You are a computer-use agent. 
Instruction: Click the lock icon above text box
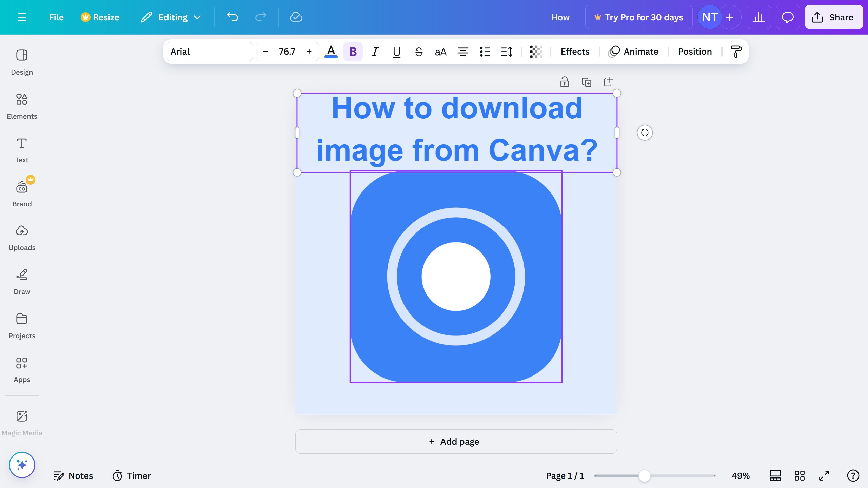[564, 82]
